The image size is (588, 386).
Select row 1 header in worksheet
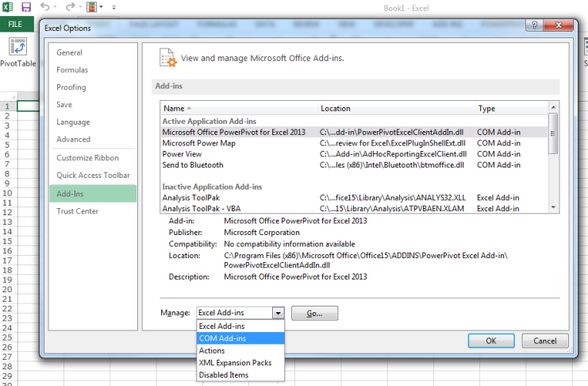point(7,106)
